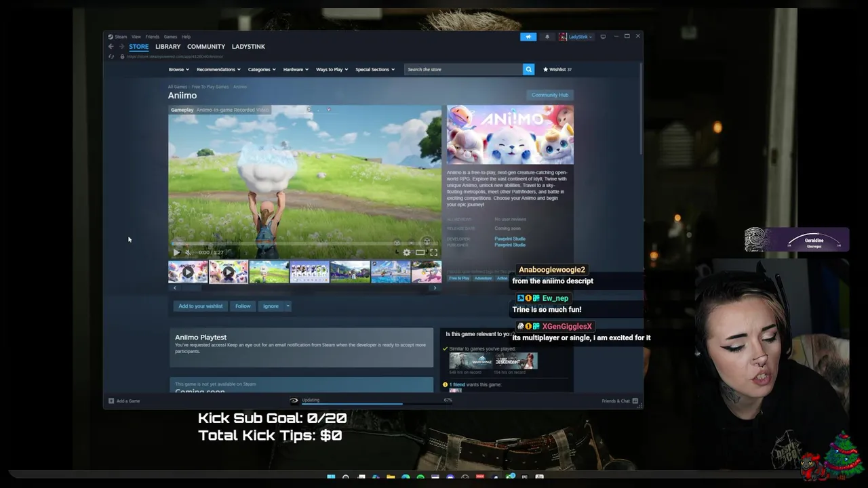Open the Ignore options dropdown arrow
The width and height of the screenshot is (868, 488).
(288, 306)
